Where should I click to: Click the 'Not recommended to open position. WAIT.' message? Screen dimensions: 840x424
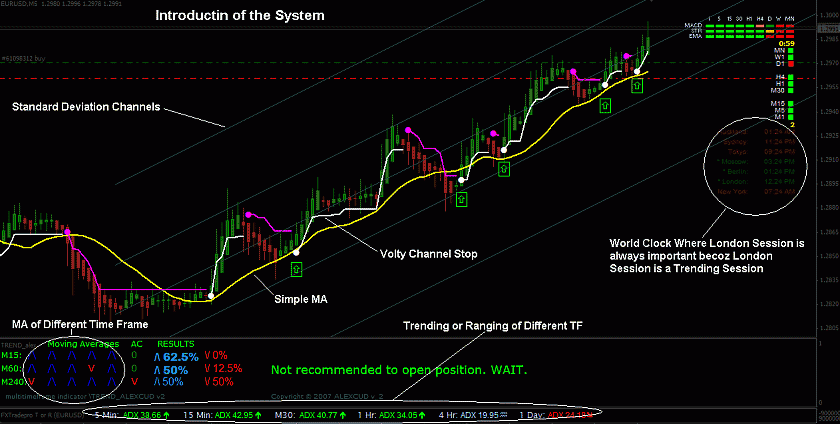399,369
